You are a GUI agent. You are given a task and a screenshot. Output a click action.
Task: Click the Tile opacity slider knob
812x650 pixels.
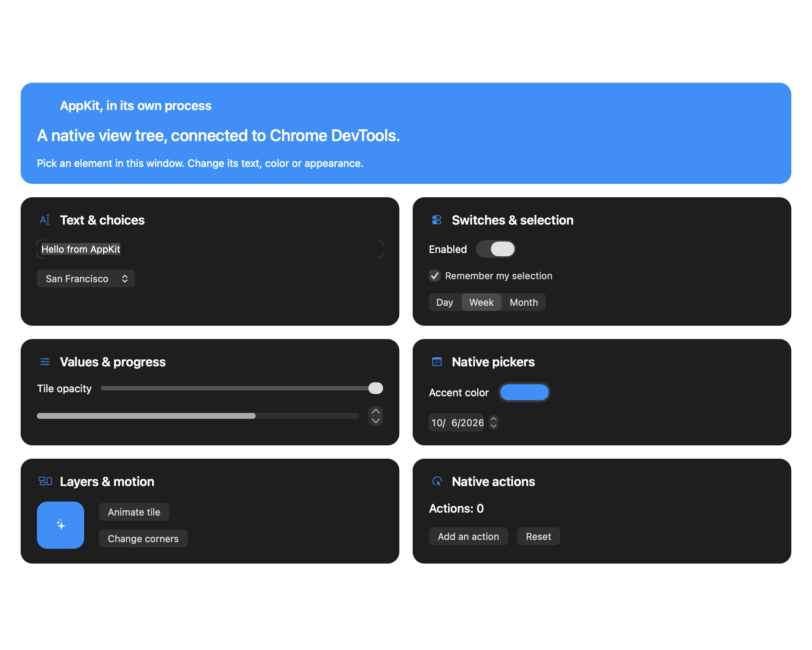coord(375,388)
